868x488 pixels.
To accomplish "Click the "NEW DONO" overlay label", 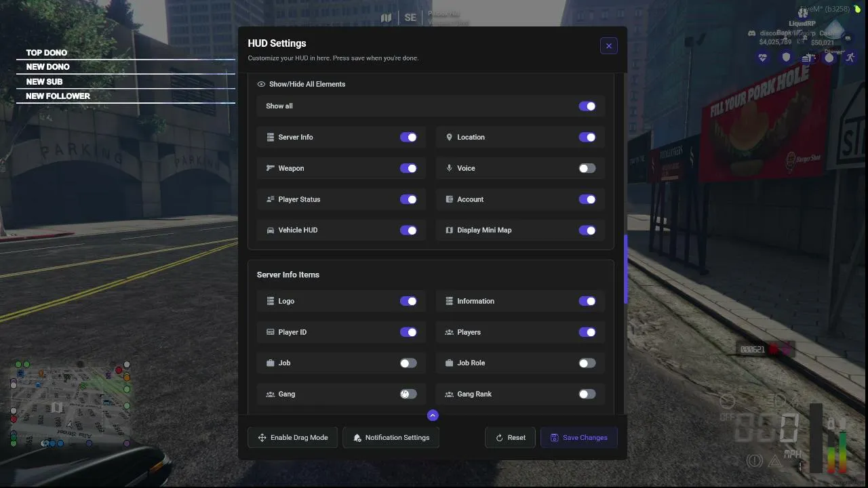I will (48, 67).
